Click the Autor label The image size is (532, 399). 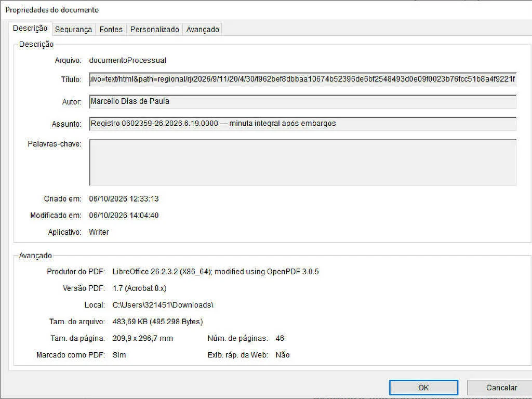[x=72, y=102]
